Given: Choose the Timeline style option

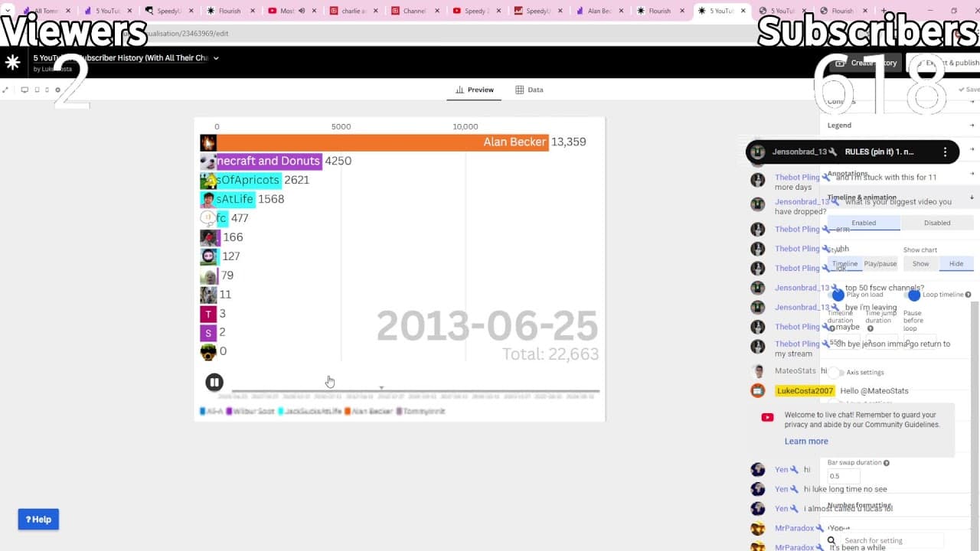Looking at the screenshot, I should coord(844,264).
